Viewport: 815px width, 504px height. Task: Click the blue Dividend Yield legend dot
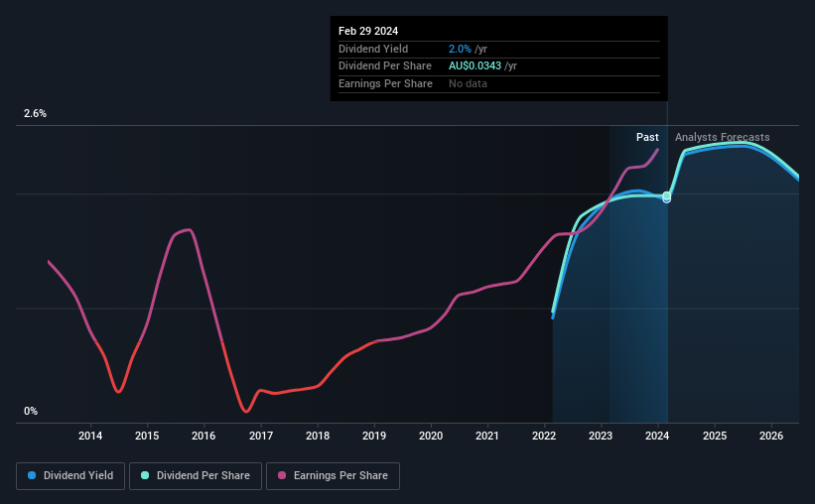32,475
